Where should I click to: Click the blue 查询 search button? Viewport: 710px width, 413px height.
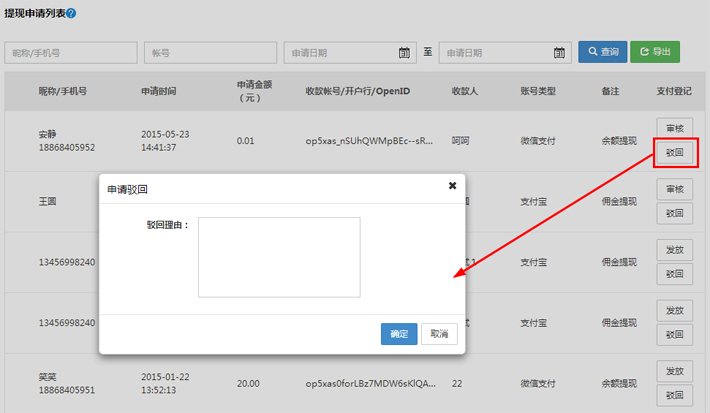[x=602, y=52]
